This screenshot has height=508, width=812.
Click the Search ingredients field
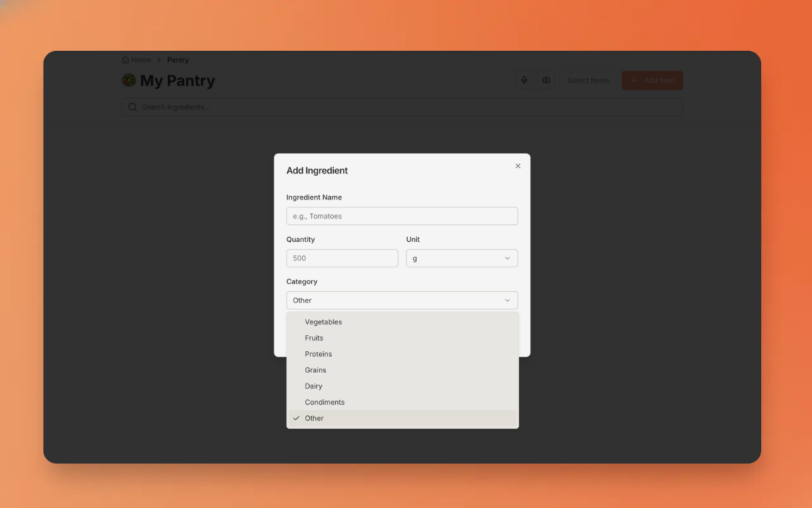click(406, 107)
